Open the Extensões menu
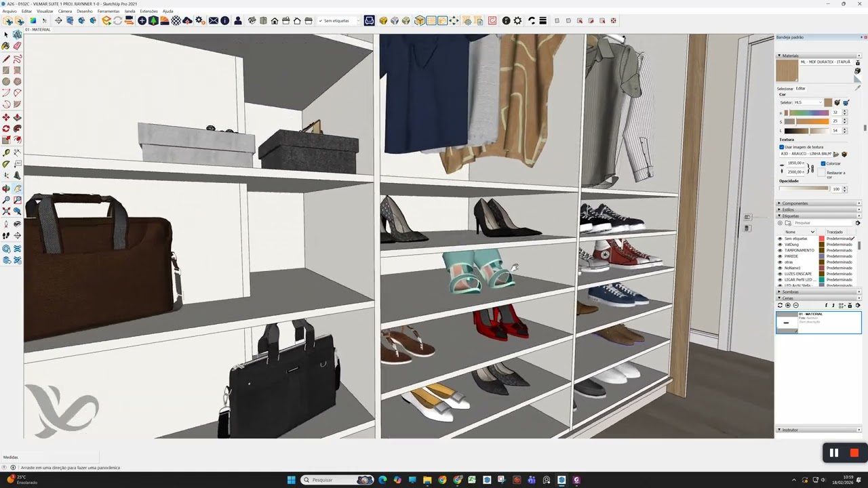The width and height of the screenshot is (868, 488). pos(149,12)
